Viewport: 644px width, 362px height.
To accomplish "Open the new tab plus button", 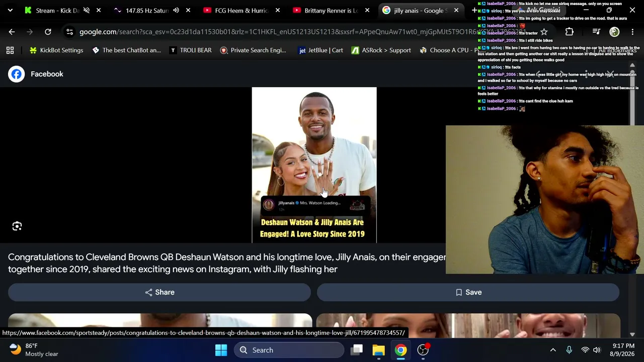I will pyautogui.click(x=474, y=11).
